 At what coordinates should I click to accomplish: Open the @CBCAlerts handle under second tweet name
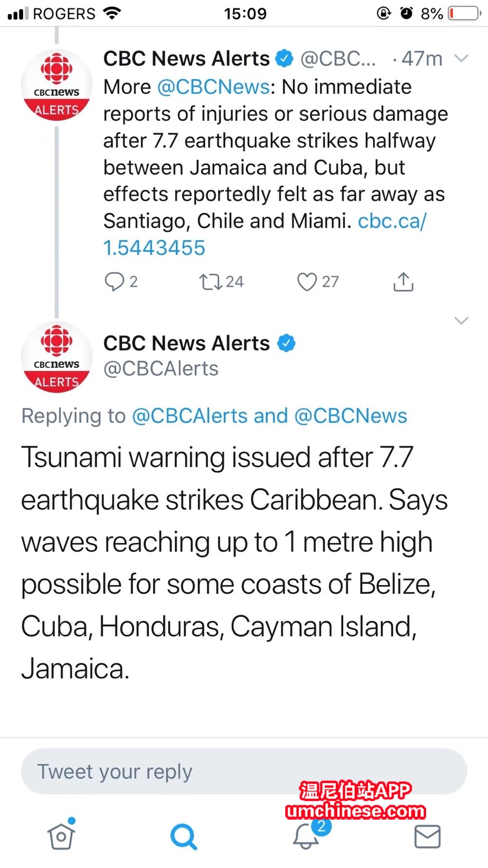coord(161,369)
